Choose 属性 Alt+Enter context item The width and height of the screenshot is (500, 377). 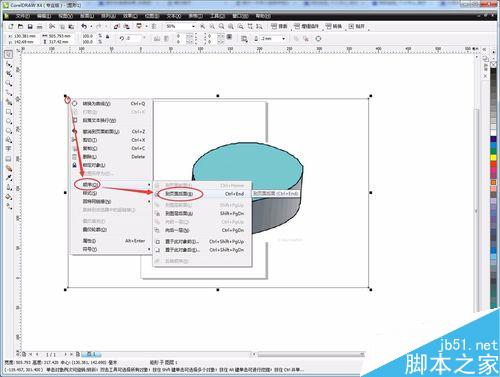pyautogui.click(x=112, y=241)
